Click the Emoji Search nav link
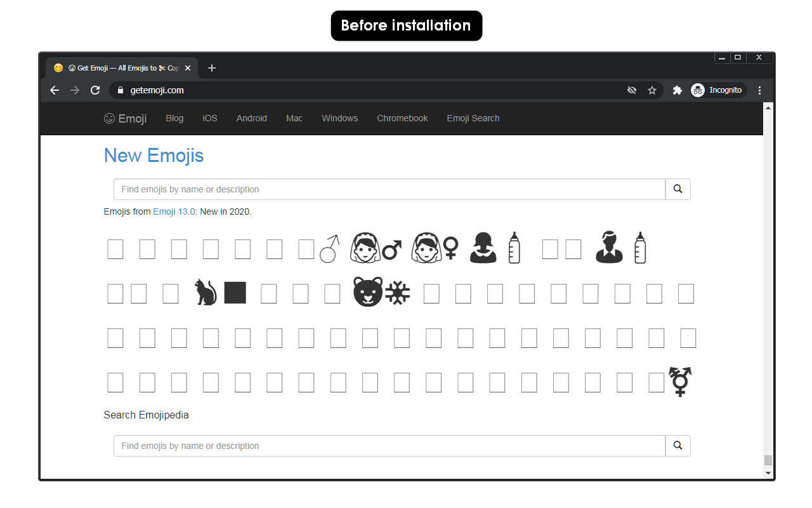This screenshot has height=508, width=812. click(x=473, y=118)
